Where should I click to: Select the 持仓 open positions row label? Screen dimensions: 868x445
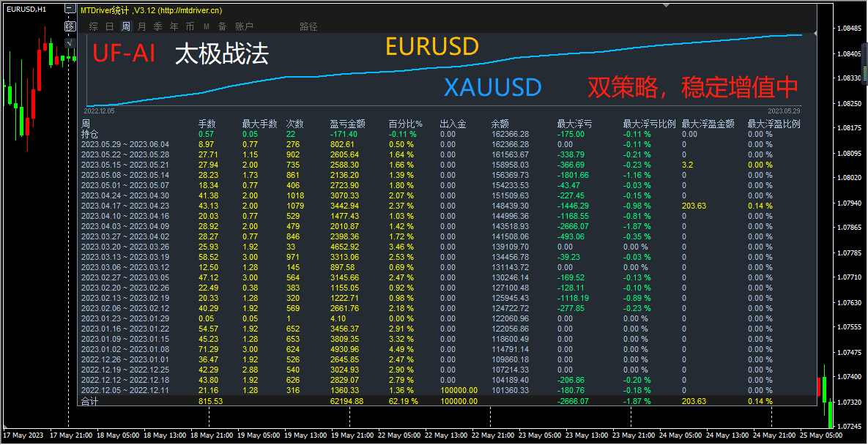coord(89,134)
